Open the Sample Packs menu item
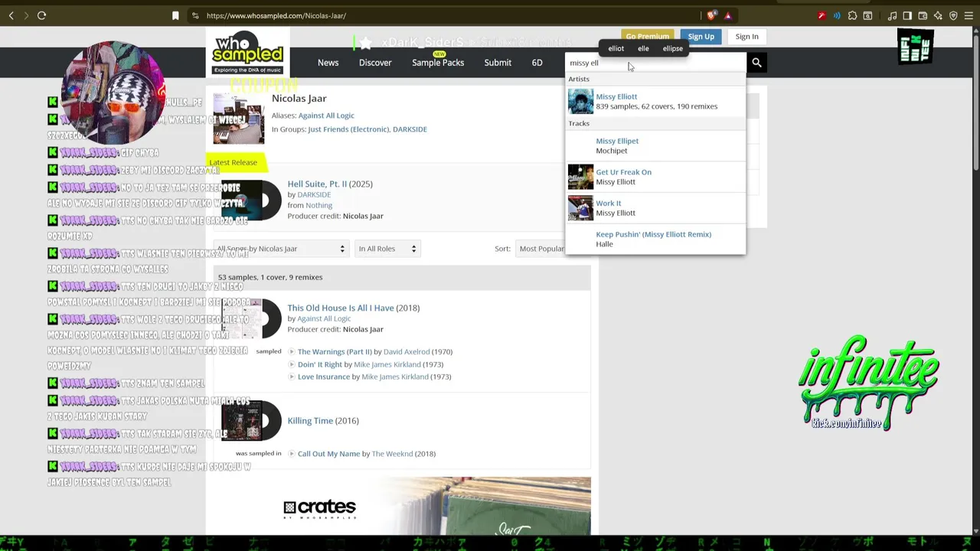The height and width of the screenshot is (551, 980). [x=438, y=63]
